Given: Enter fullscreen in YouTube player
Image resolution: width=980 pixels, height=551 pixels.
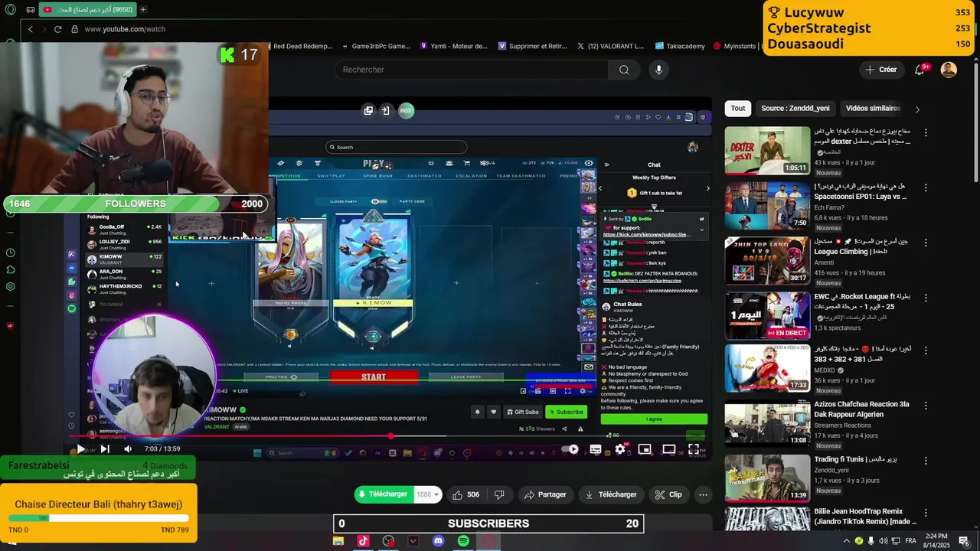Looking at the screenshot, I should point(694,449).
